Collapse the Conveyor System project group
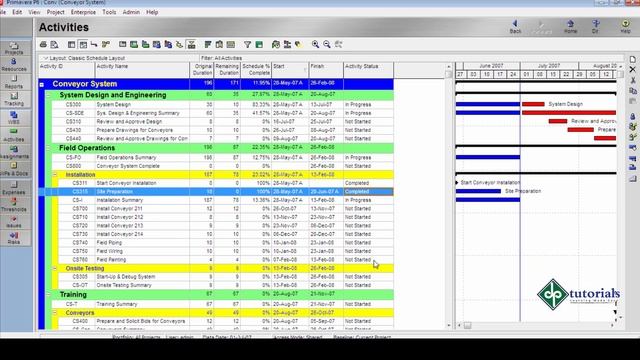Image resolution: width=640 pixels, height=360 pixels. click(x=42, y=85)
